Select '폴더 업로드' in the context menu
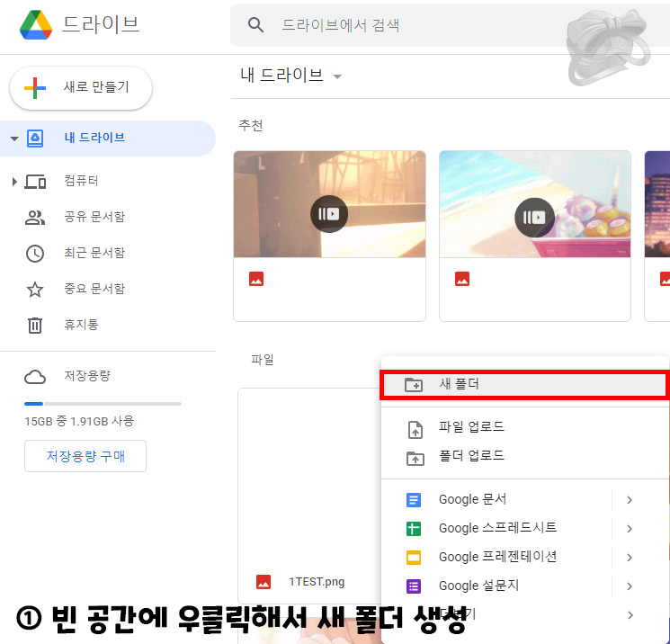 [524, 457]
